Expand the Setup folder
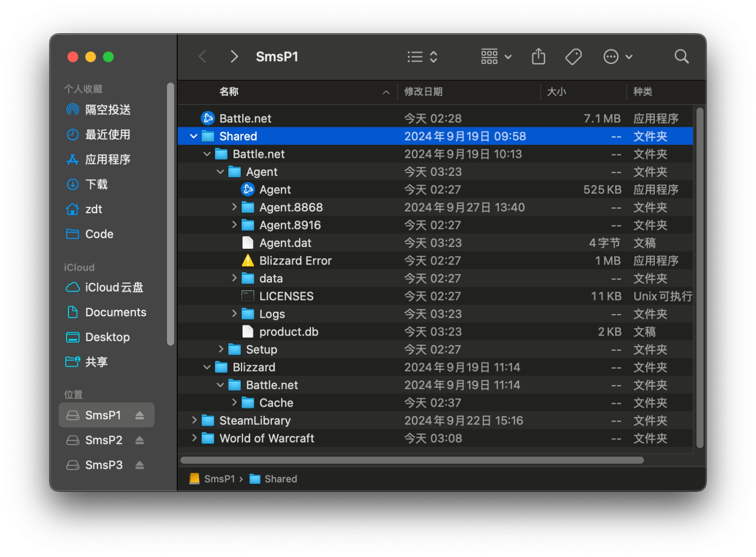756x557 pixels. tap(220, 349)
